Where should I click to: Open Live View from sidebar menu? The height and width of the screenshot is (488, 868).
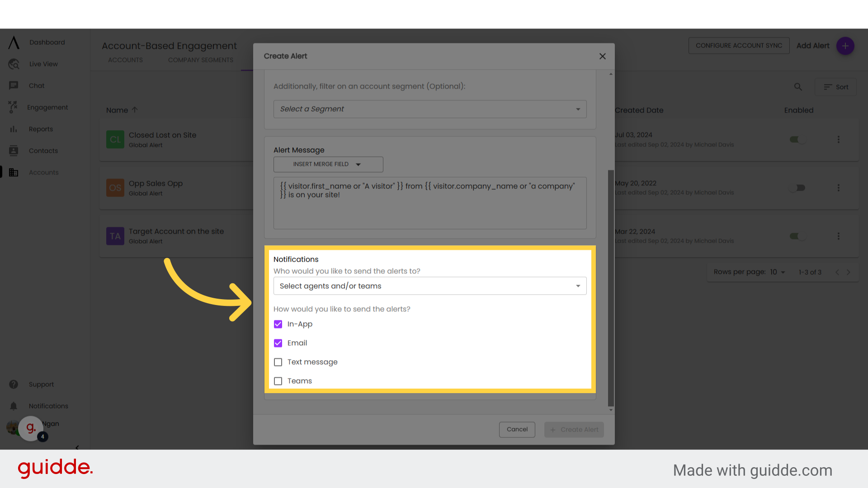pos(43,64)
